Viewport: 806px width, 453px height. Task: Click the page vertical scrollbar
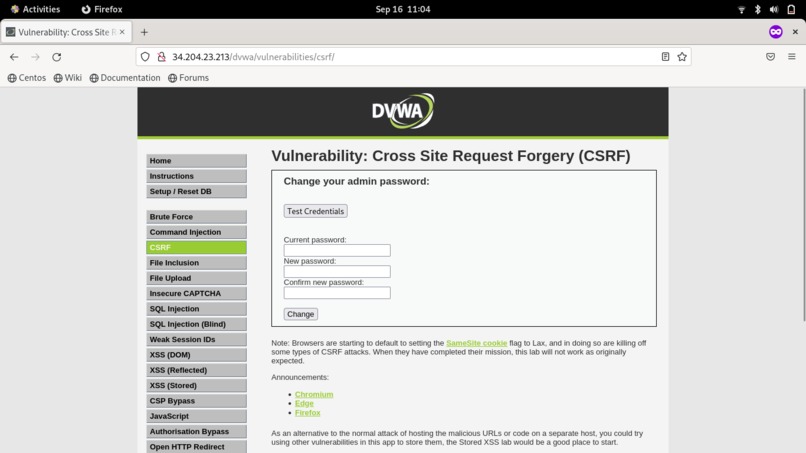tap(803, 206)
